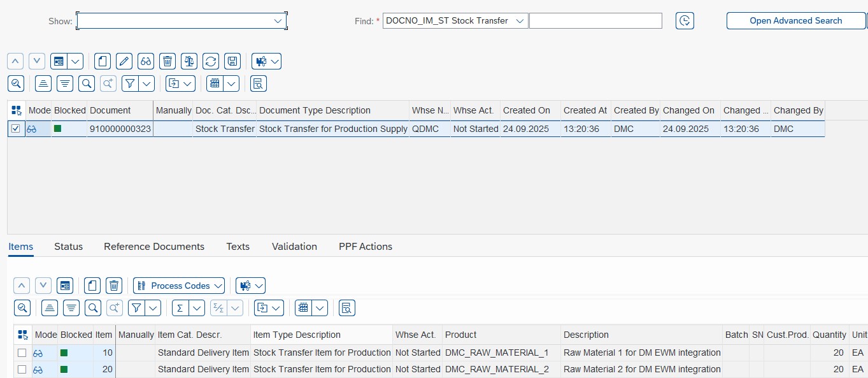Open the Show dropdown
This screenshot has height=378, width=868.
[x=278, y=21]
